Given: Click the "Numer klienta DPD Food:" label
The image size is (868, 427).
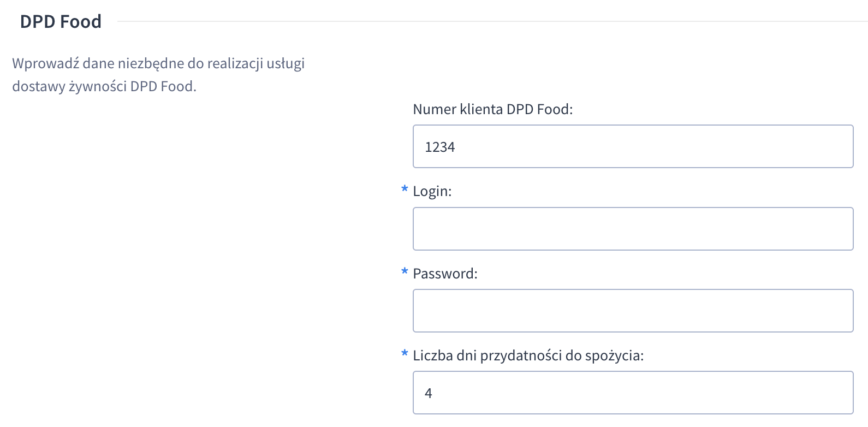Looking at the screenshot, I should (492, 109).
